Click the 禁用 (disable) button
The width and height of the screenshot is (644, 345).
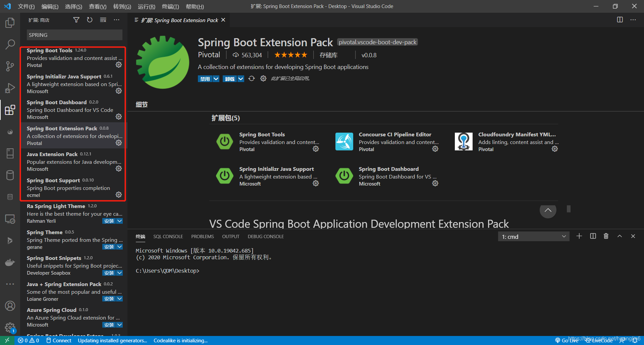click(205, 79)
